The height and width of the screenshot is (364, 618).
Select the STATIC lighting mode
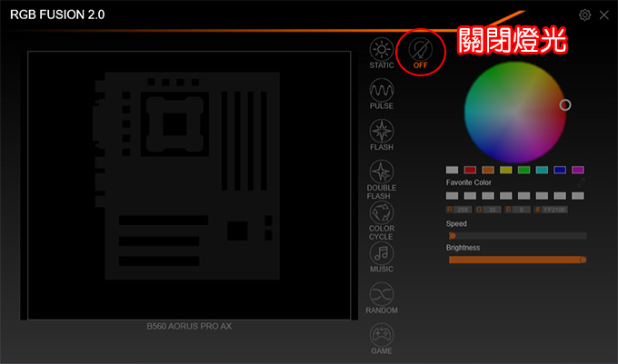(382, 54)
